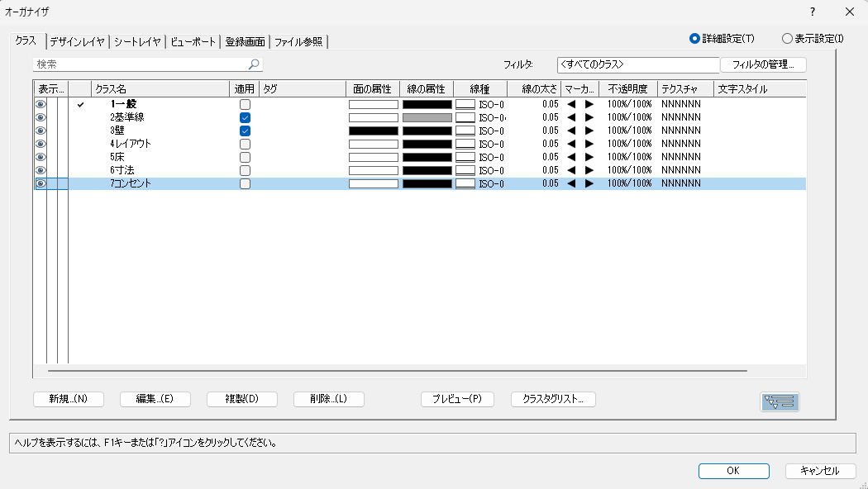Screen dimensions: 868x489
Task: Enable the 適用 checkbox for 7コンセント
Action: 245,184
